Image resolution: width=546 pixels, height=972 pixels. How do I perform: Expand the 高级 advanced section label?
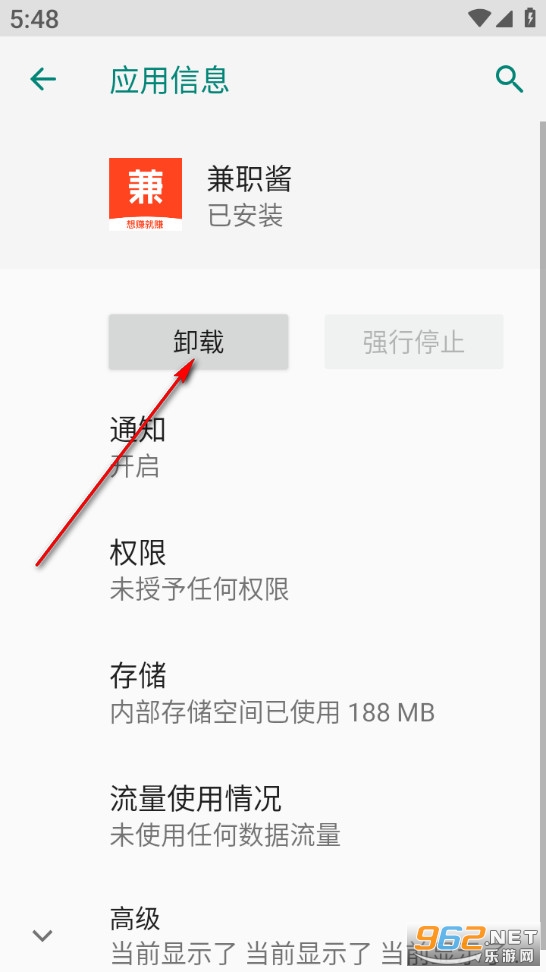point(135,919)
